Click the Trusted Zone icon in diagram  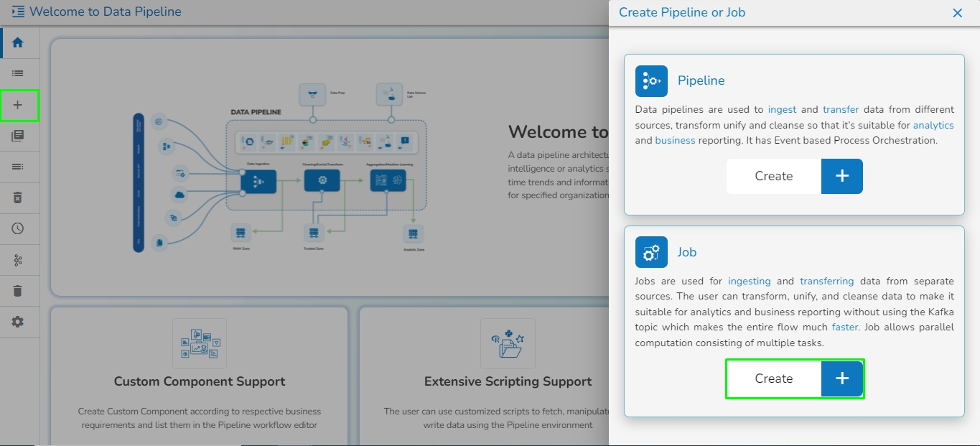[312, 233]
